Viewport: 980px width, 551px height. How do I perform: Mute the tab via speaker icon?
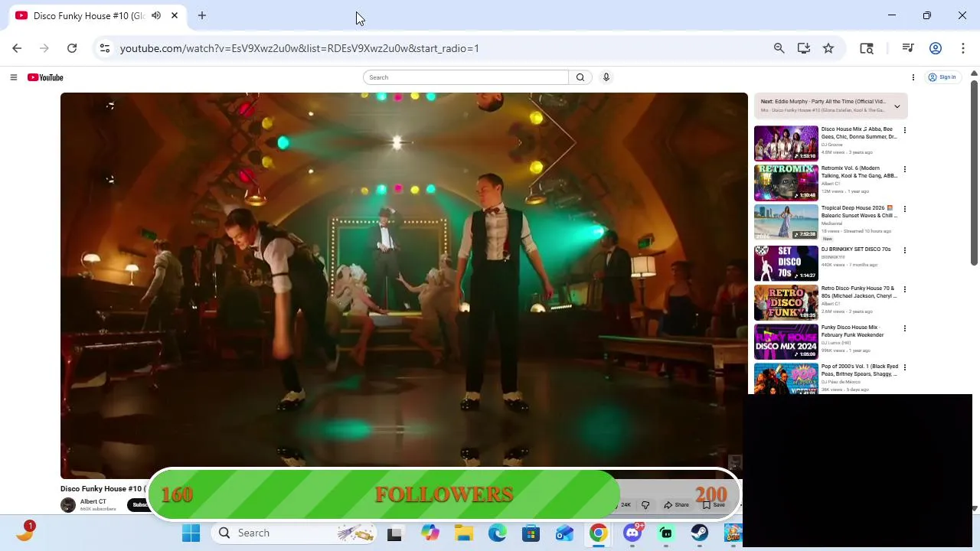156,15
